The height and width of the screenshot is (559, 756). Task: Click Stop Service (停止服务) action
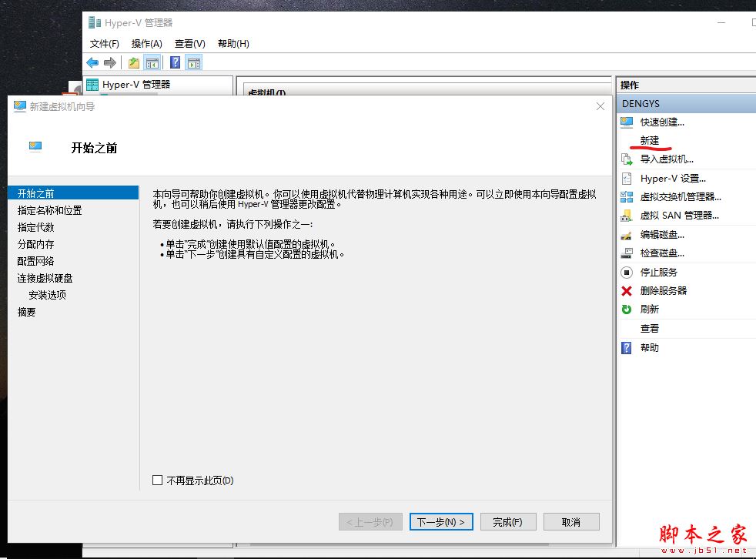coord(658,272)
